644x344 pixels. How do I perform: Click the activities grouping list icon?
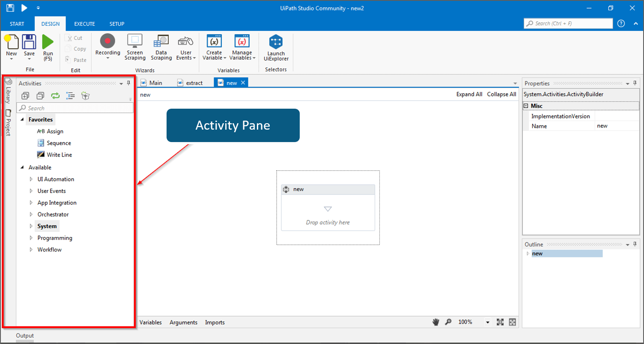(x=71, y=96)
